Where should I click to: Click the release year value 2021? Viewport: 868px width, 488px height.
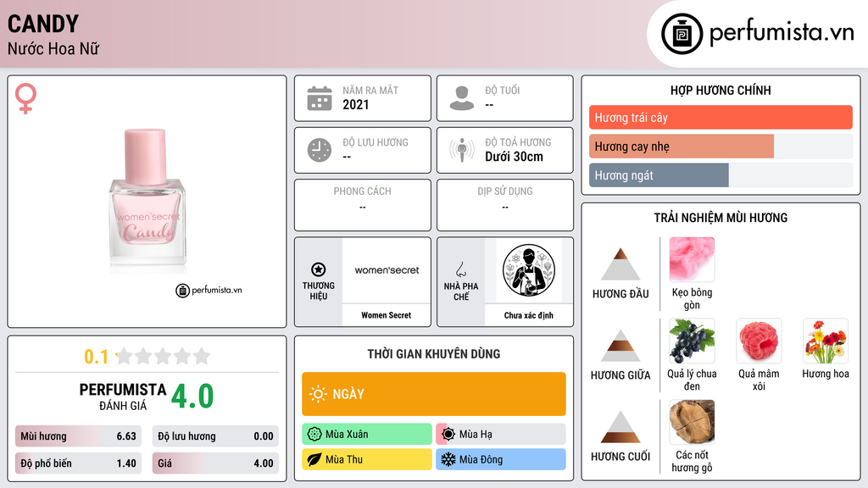(355, 104)
